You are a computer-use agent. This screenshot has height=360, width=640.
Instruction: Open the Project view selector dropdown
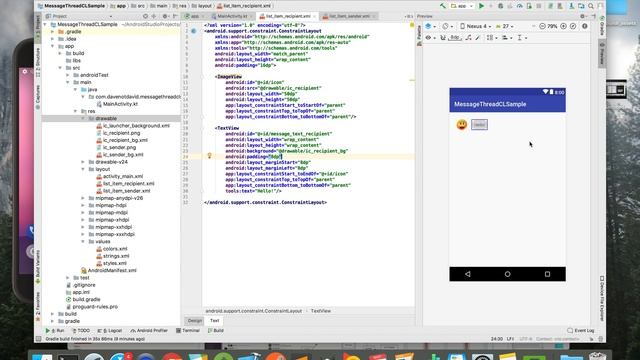click(79, 16)
